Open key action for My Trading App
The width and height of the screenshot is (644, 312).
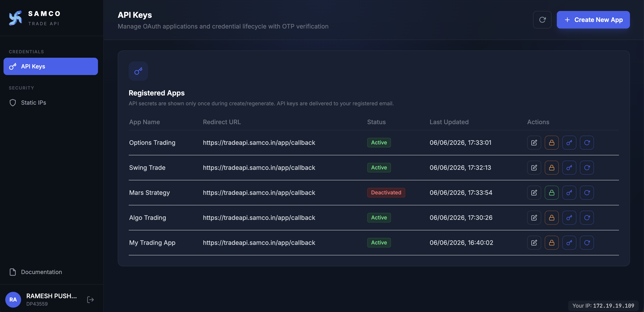coord(569,242)
